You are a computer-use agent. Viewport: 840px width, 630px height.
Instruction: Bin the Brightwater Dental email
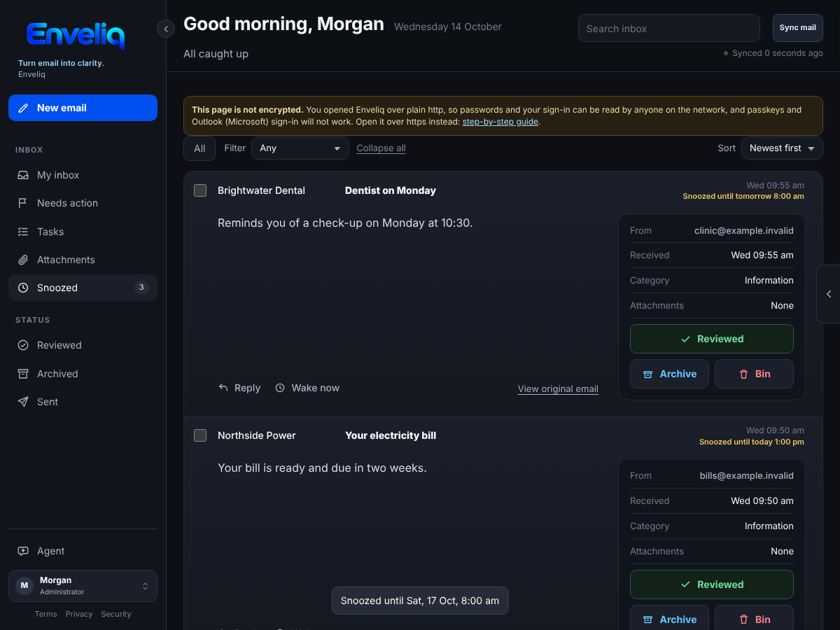point(754,374)
